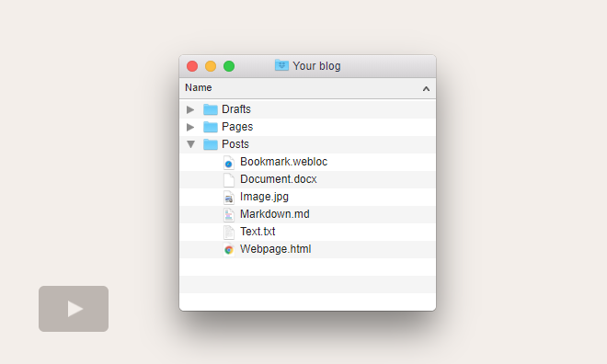Select the Text.txt file name
Image resolution: width=607 pixels, height=364 pixels.
pyautogui.click(x=258, y=232)
